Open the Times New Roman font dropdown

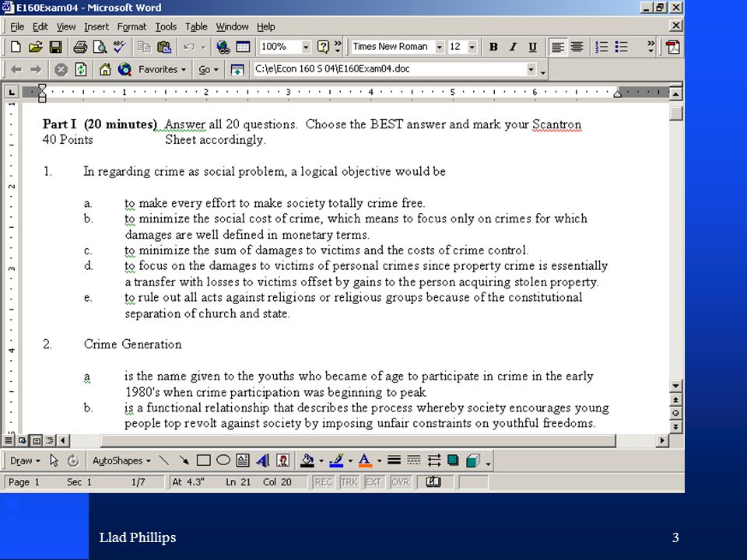tap(439, 47)
